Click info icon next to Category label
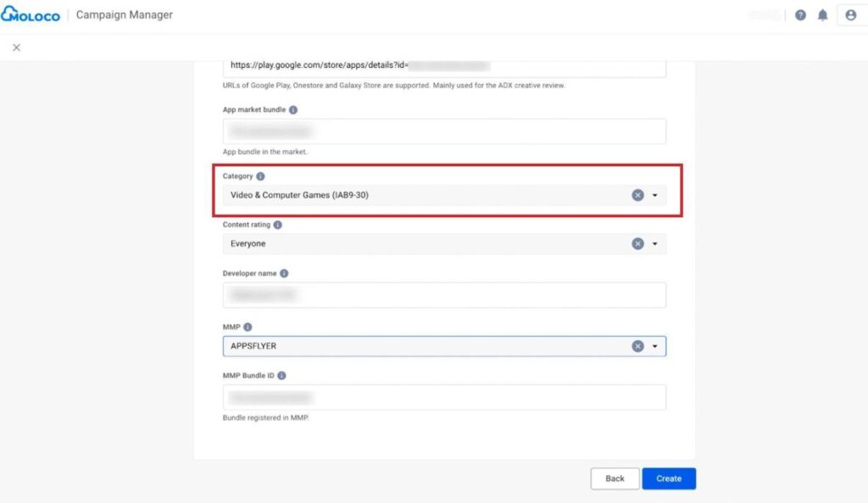Image resolution: width=868 pixels, height=503 pixels. click(260, 176)
